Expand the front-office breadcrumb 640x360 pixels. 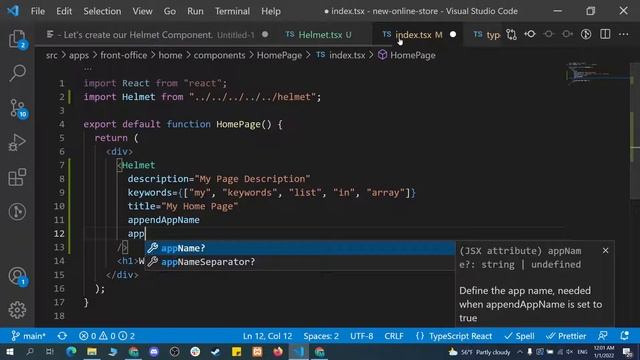point(124,55)
